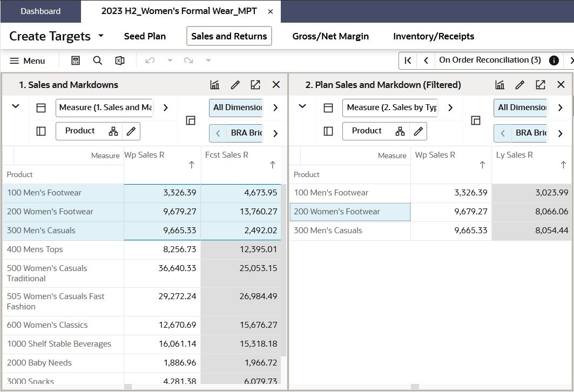Click the redo arrow icon
The image size is (574, 392).
(188, 60)
